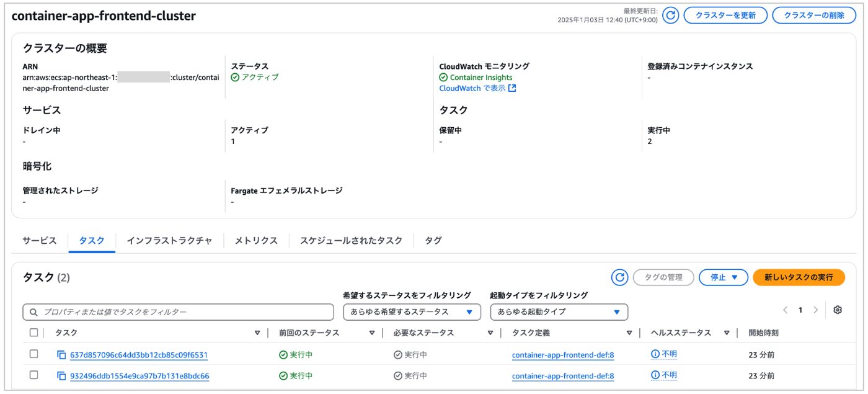Open task link 932496ddb1554e9ca97b7b131e8bdc66
The height and width of the screenshot is (394, 868).
click(139, 376)
